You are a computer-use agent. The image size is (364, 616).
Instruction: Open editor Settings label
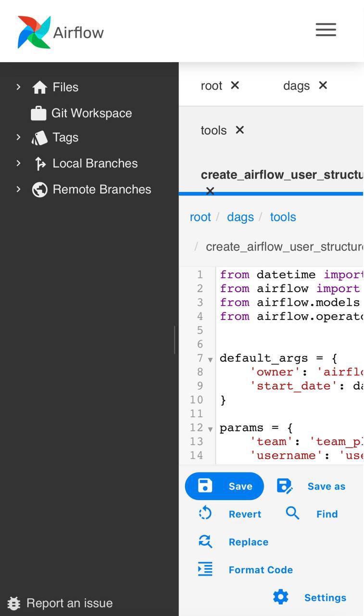coord(325,598)
